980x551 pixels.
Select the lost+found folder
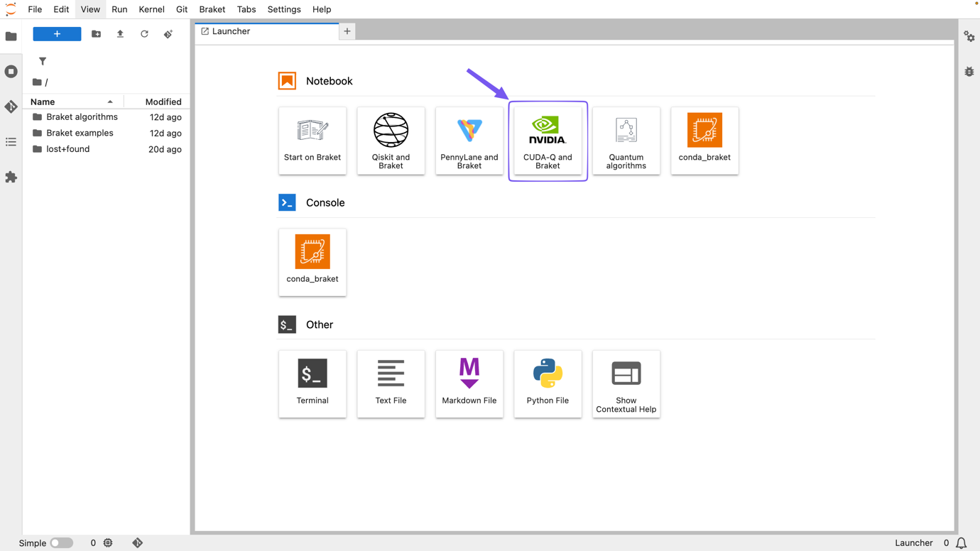[107, 149]
